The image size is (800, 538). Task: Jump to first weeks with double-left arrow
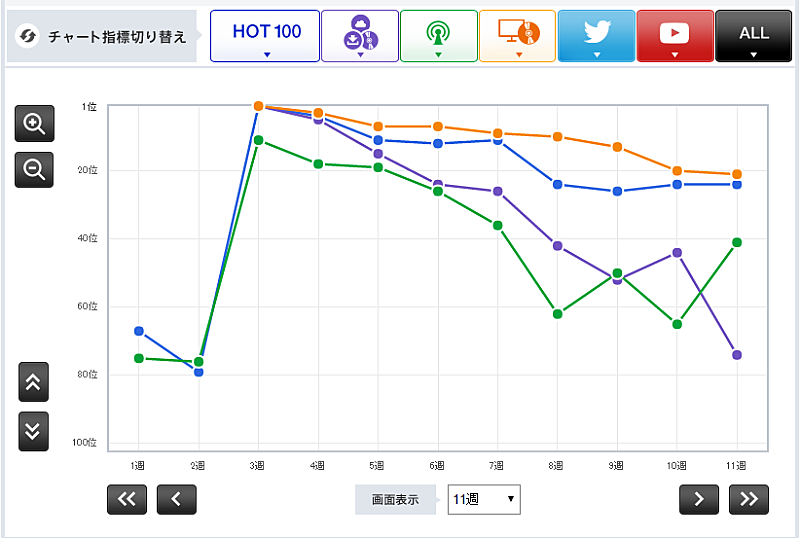click(x=127, y=500)
